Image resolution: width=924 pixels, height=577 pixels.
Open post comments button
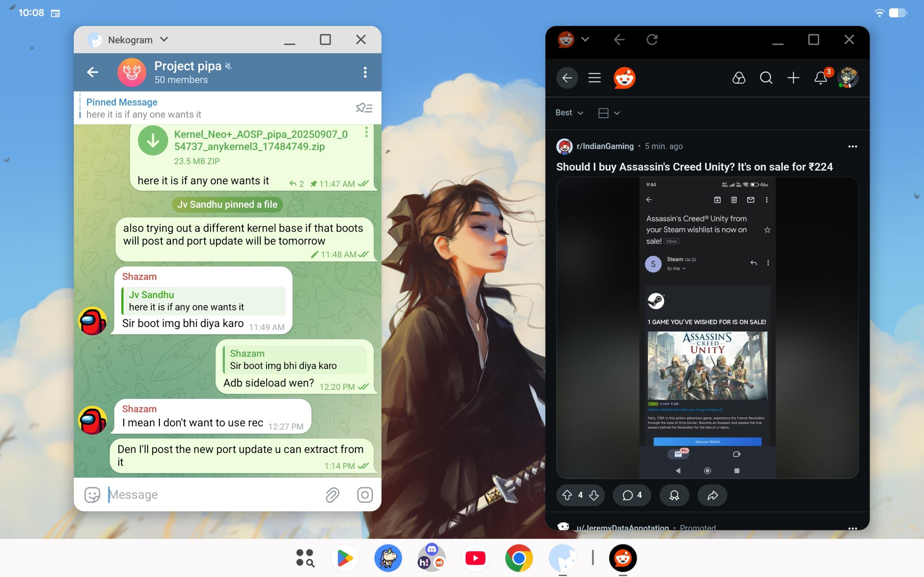click(632, 495)
